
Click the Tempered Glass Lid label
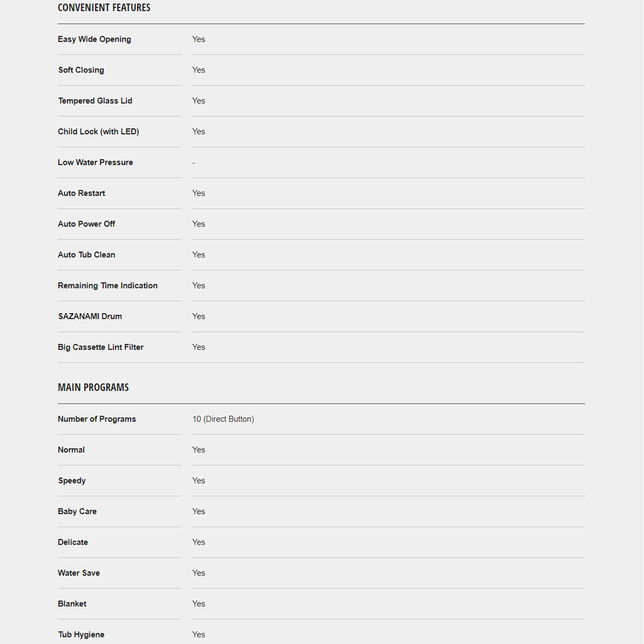tap(95, 101)
